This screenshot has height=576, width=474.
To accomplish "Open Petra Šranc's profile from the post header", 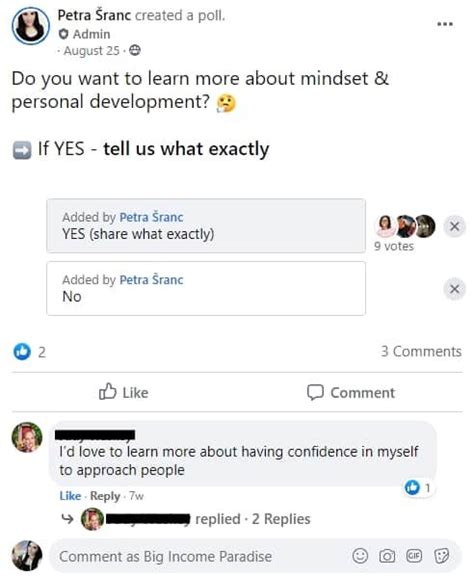I will pos(94,15).
